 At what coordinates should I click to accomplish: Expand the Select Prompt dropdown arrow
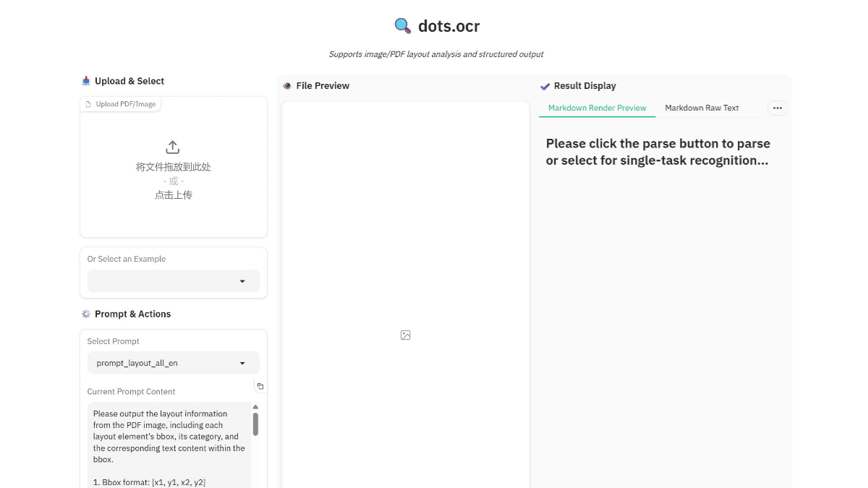coord(242,363)
